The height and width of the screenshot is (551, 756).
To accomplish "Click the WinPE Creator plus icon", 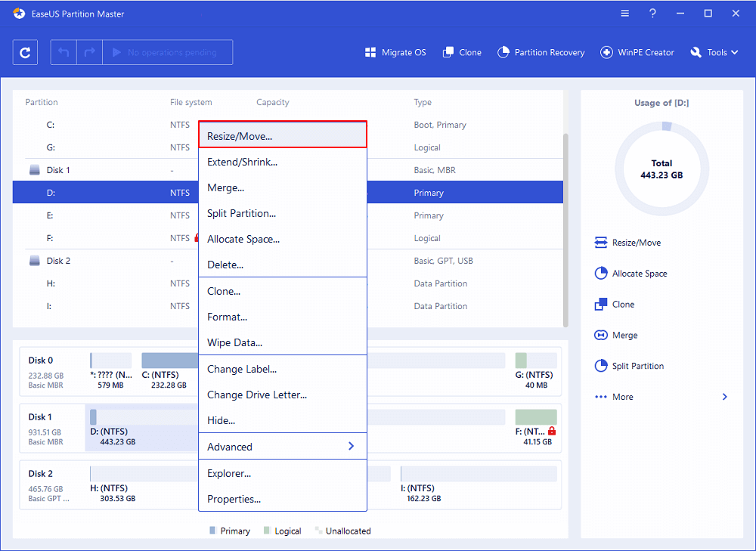I will tap(606, 52).
